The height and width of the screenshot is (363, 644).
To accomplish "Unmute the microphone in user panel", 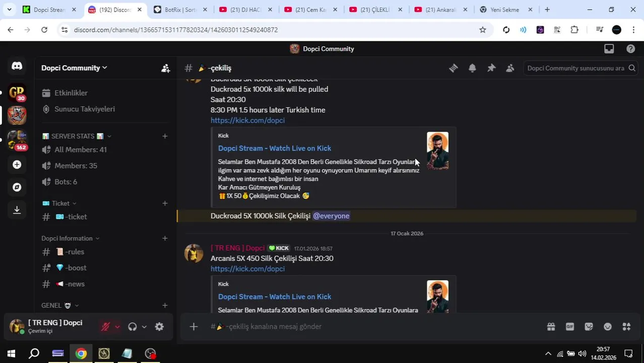I will tap(105, 327).
